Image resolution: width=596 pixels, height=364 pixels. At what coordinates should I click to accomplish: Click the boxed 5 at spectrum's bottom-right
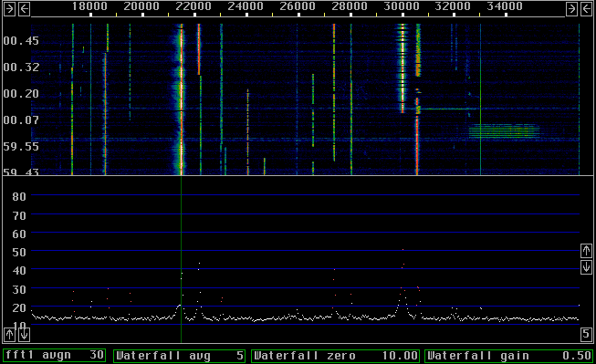pyautogui.click(x=586, y=334)
